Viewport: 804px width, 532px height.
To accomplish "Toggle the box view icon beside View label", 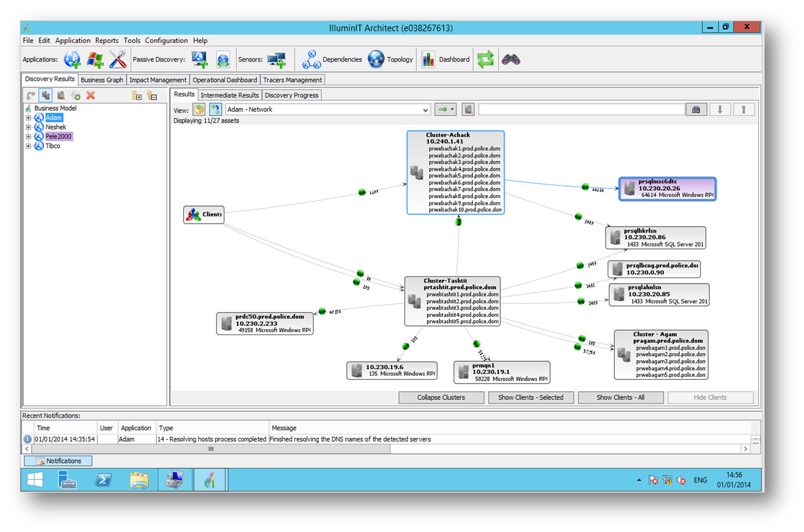I will (x=199, y=110).
